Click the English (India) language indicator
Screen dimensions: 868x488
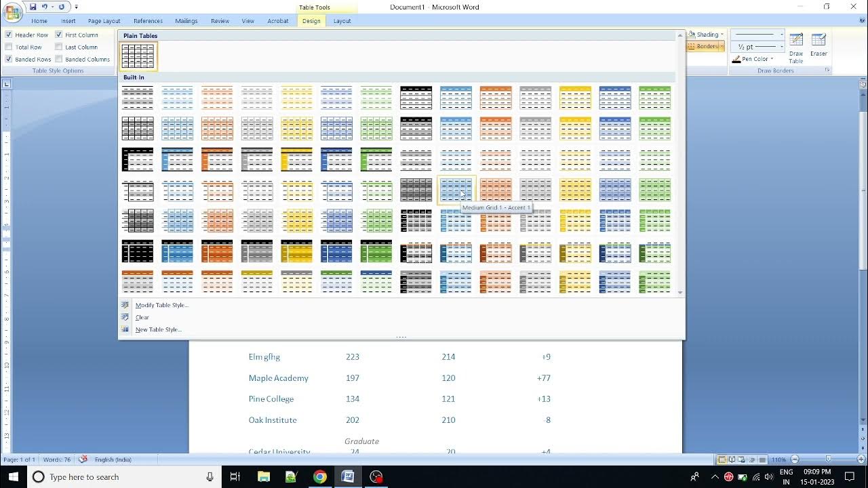(113, 460)
